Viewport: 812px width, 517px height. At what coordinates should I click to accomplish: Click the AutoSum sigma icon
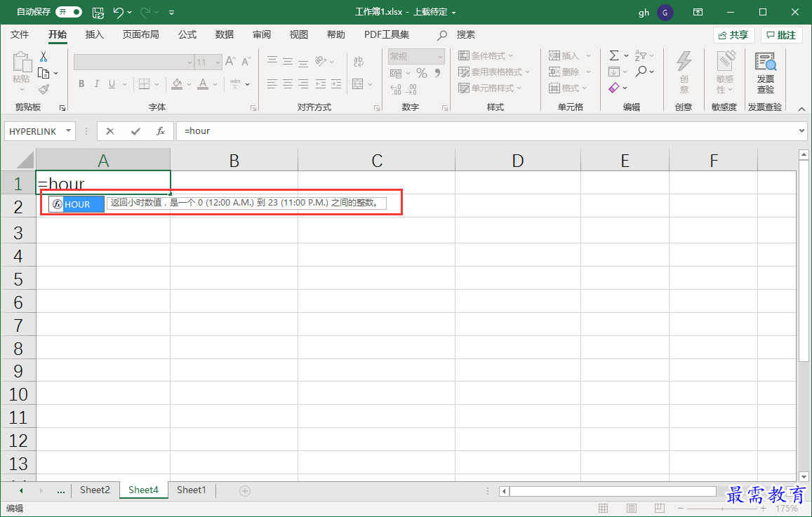[x=613, y=55]
